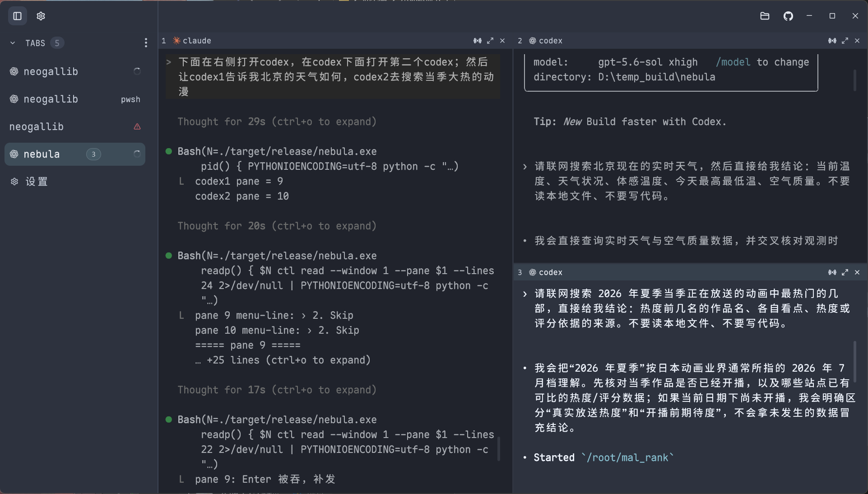Click 'codex1 pane = 9' output line
Viewport: 868px width, 494px height.
tap(239, 181)
